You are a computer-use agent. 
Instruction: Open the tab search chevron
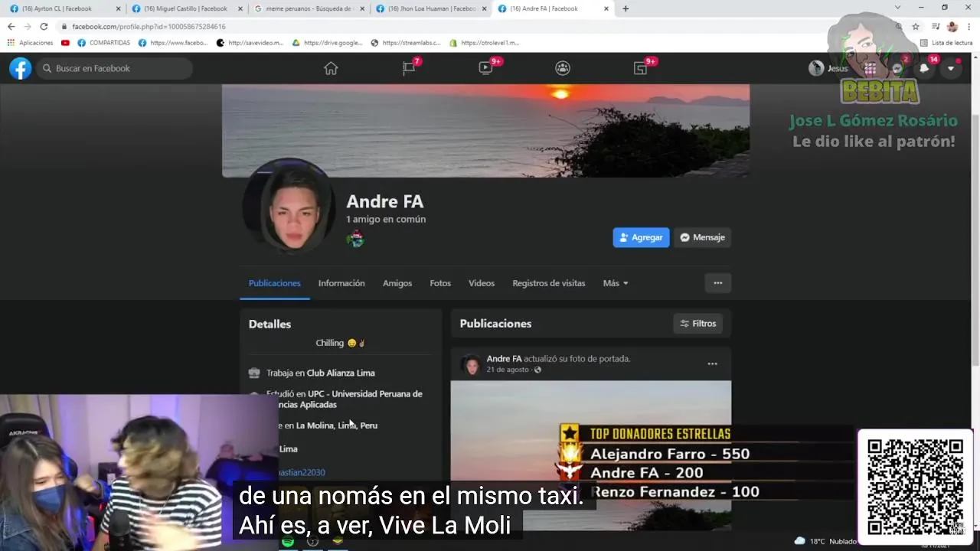(x=897, y=8)
